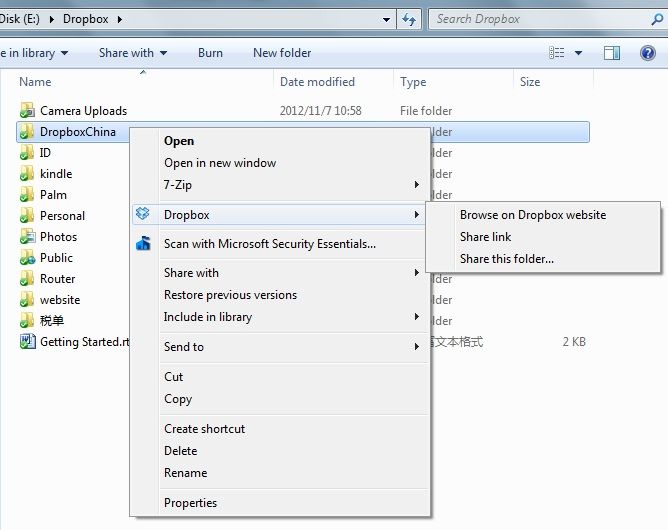Viewport: 668px width, 530px height.
Task: Click the Camera Uploads folder icon
Action: [27, 111]
